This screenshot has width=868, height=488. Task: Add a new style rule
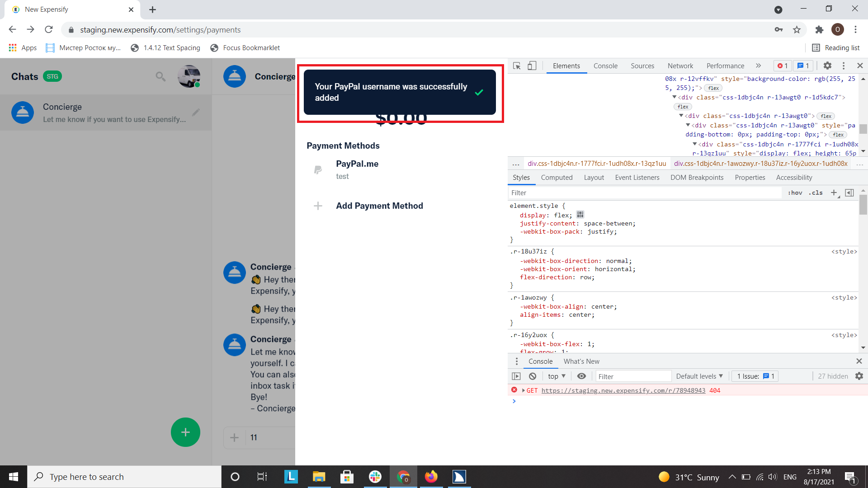coord(834,193)
